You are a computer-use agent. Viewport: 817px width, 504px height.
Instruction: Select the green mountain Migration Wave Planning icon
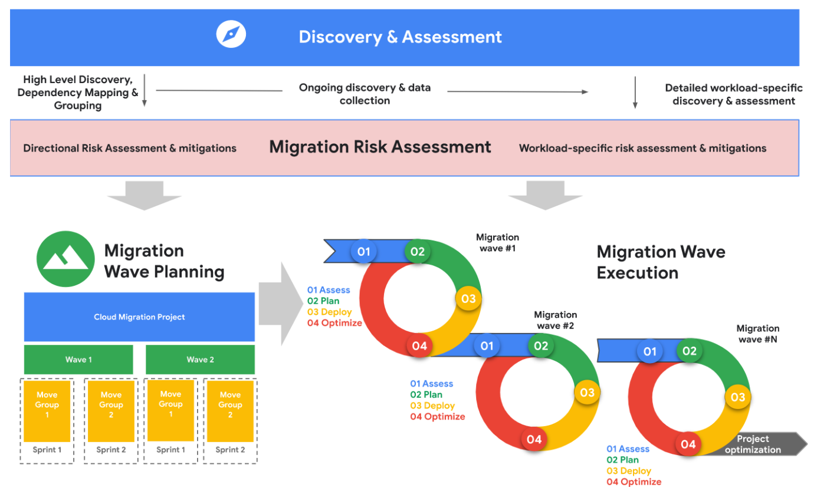tap(65, 258)
